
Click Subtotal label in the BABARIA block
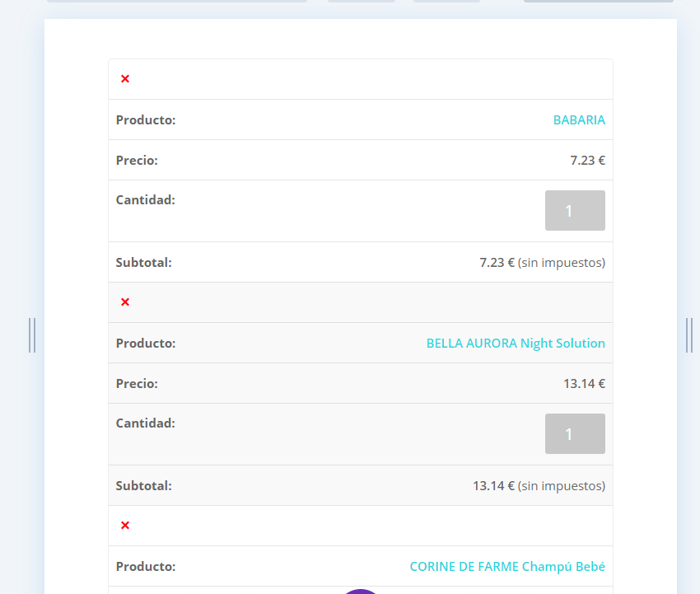pos(144,263)
